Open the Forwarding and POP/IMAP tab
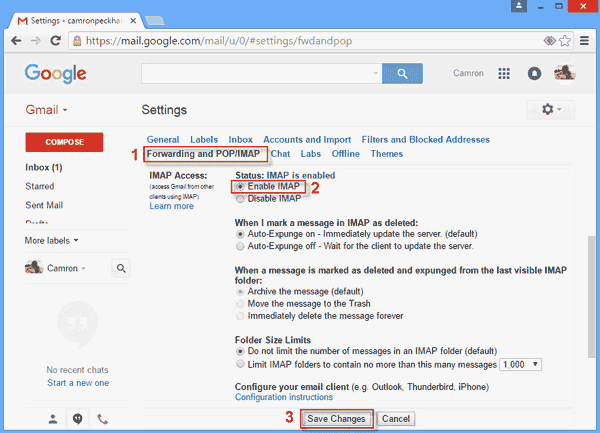The width and height of the screenshot is (600, 433). point(203,154)
